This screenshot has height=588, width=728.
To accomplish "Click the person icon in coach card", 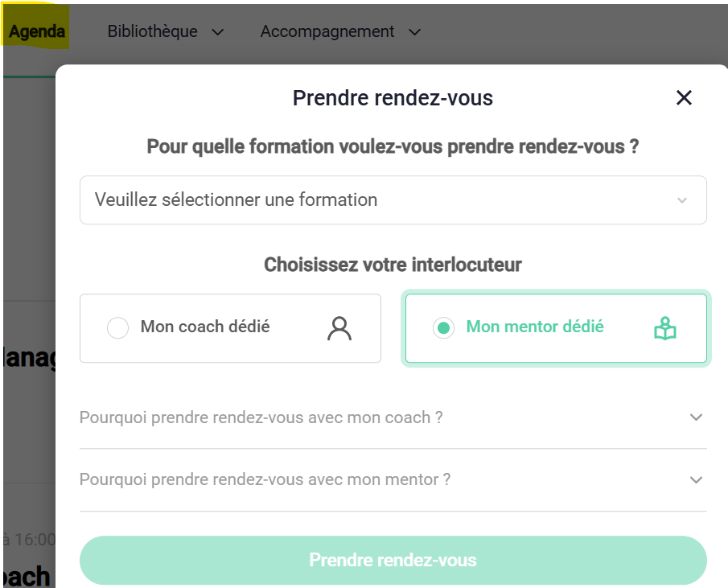I will [339, 328].
